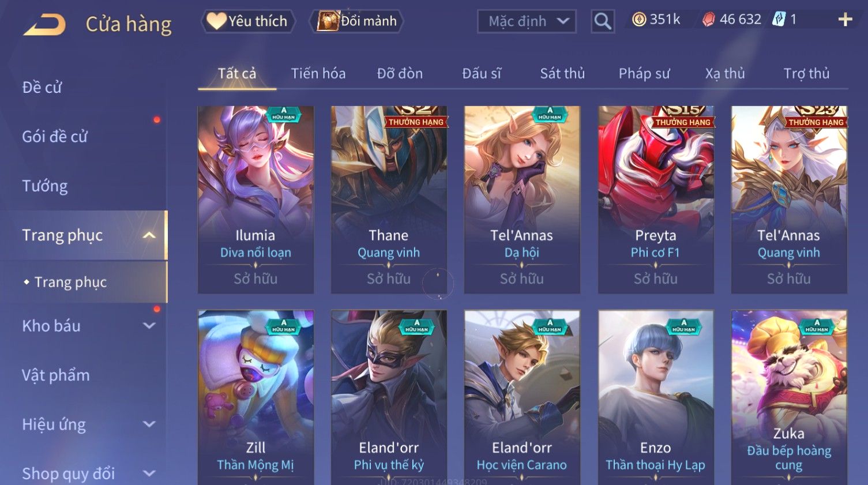Switch to the Sát thủ tab
The height and width of the screenshot is (485, 868).
[x=562, y=74]
